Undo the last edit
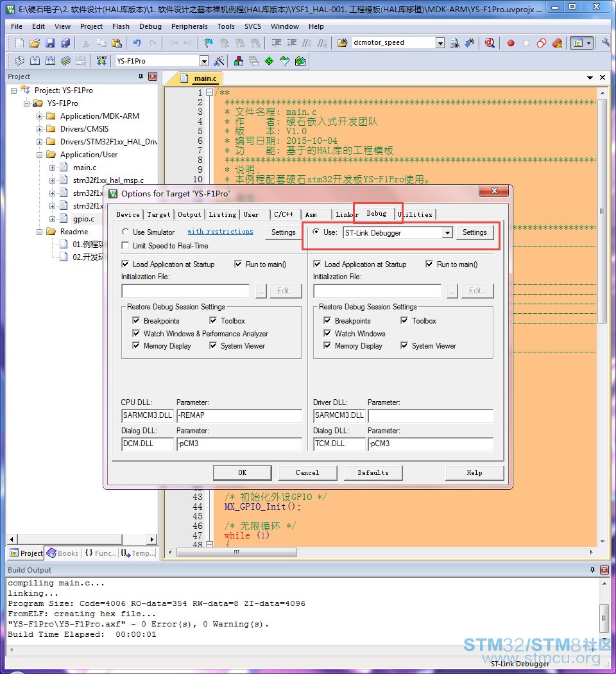The width and height of the screenshot is (616, 674). (x=137, y=42)
